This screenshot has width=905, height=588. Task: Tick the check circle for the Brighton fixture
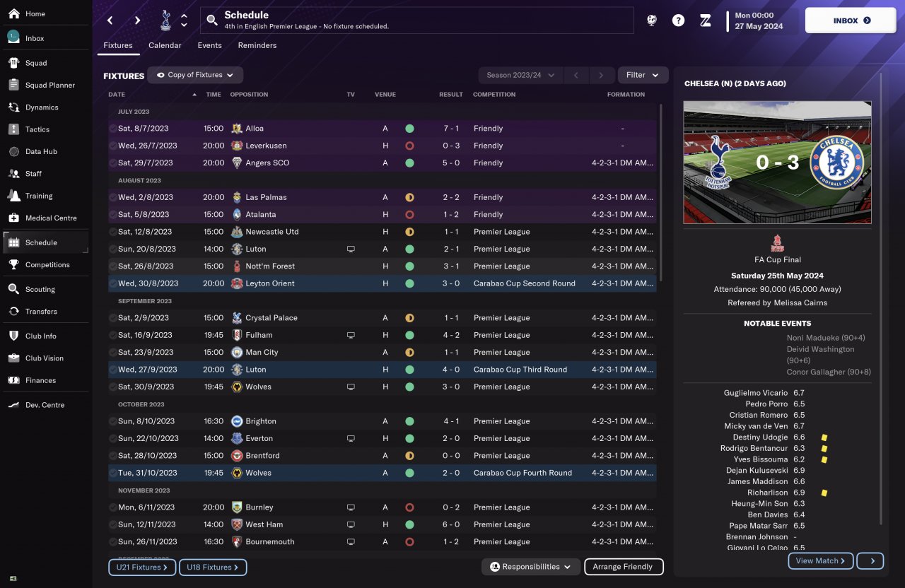tap(113, 421)
